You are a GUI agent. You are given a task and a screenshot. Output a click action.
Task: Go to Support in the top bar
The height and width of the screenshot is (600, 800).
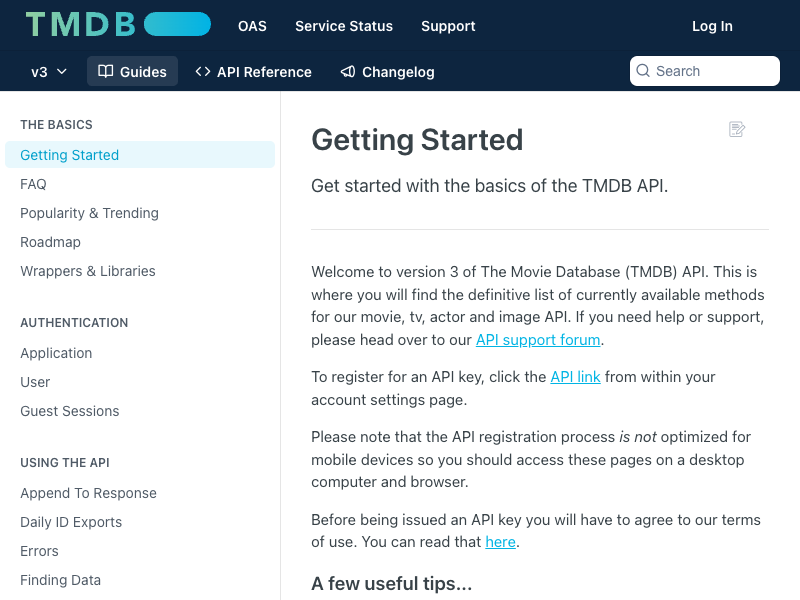point(448,26)
